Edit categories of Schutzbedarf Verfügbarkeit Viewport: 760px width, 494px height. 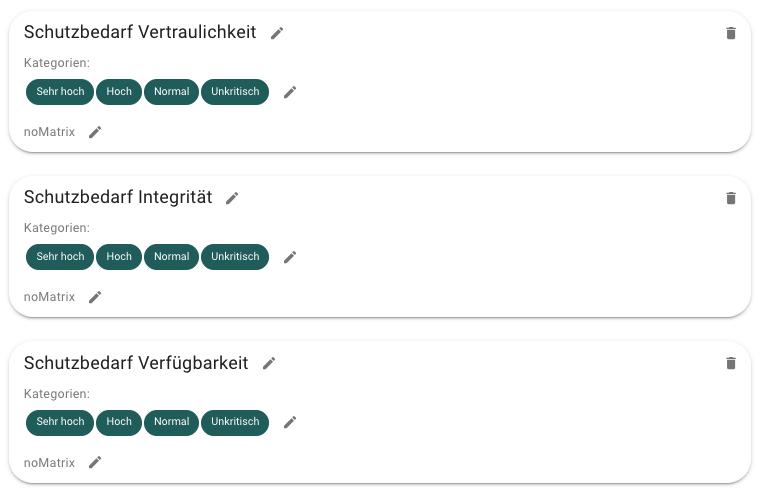290,422
